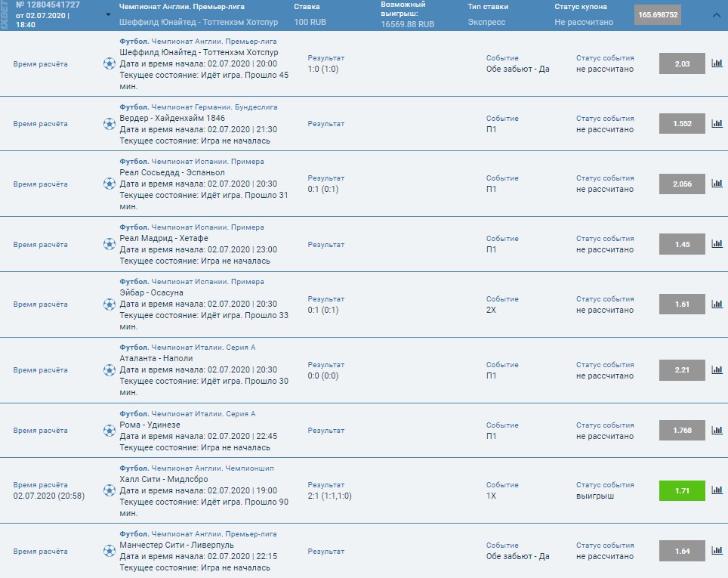The width and height of the screenshot is (728, 578).
Task: Click the football icon beside Roma vs Udinese
Action: click(110, 431)
